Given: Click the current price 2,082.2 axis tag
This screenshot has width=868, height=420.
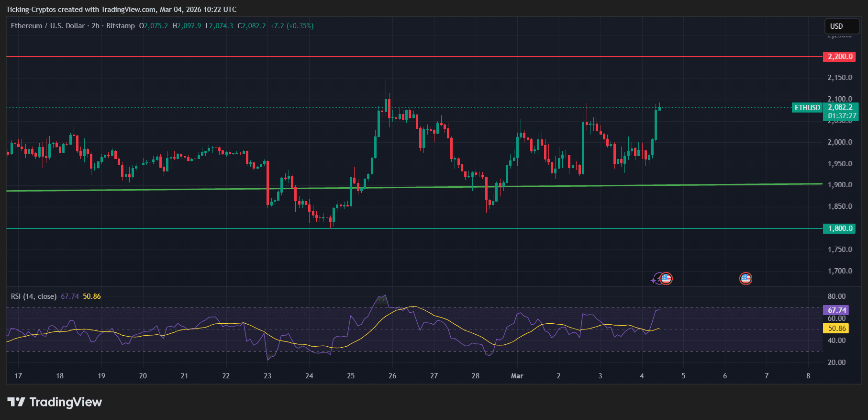Looking at the screenshot, I should (840, 108).
